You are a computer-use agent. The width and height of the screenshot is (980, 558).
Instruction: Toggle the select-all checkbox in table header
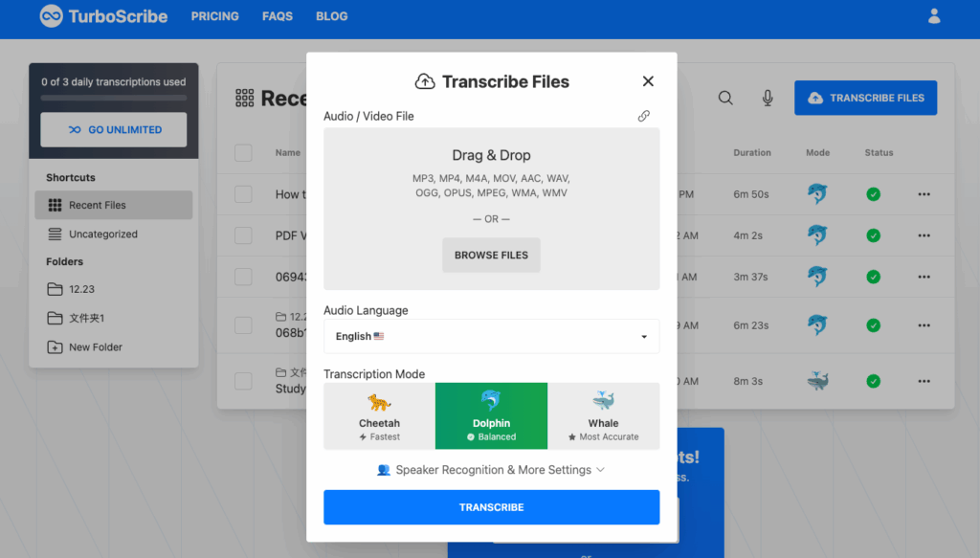(x=243, y=153)
